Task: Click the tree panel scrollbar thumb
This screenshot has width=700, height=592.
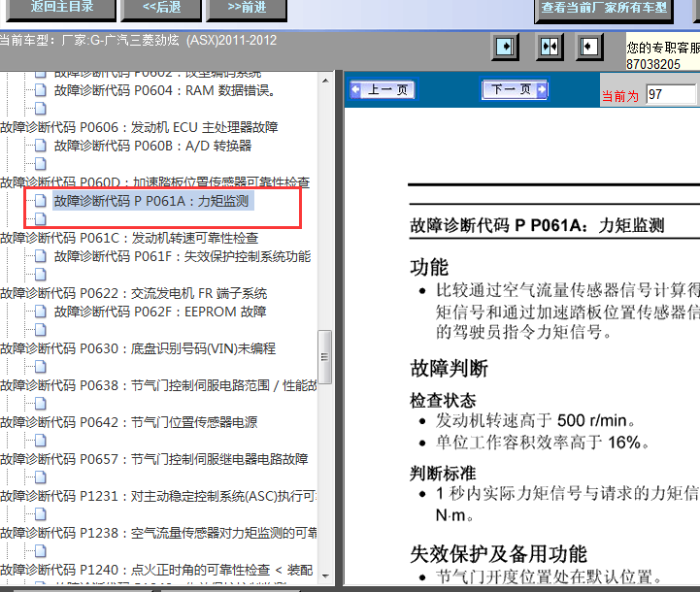Action: tap(325, 357)
